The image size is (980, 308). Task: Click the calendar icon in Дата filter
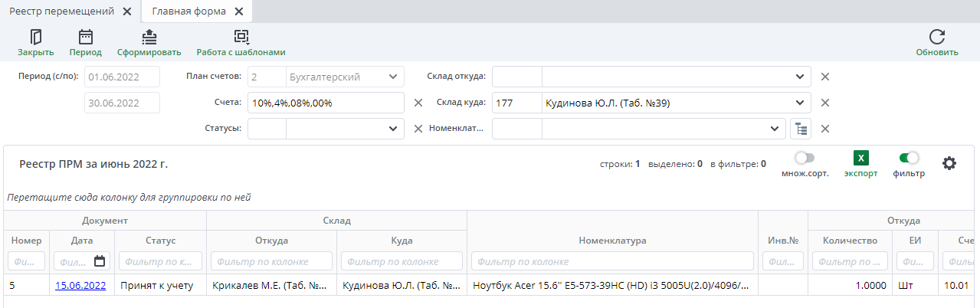click(100, 261)
